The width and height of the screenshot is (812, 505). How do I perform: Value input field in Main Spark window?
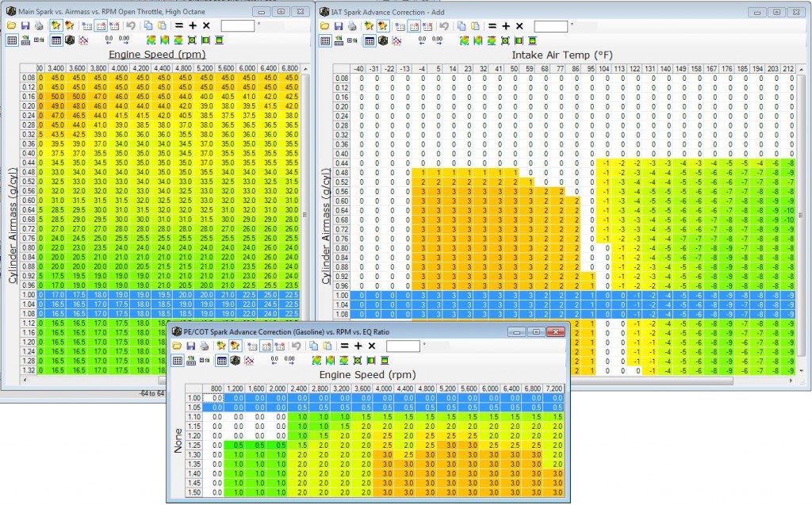[x=238, y=25]
